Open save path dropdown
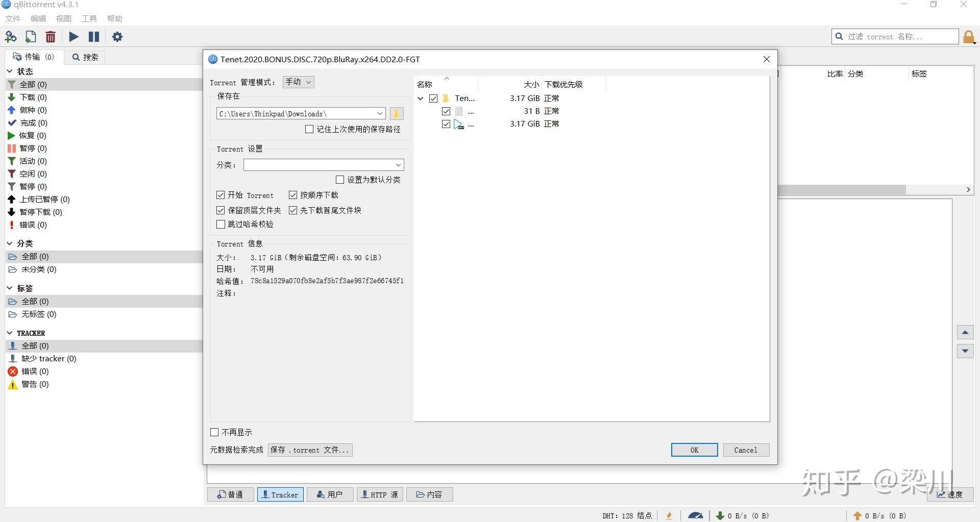The width and height of the screenshot is (980, 522). [x=380, y=113]
